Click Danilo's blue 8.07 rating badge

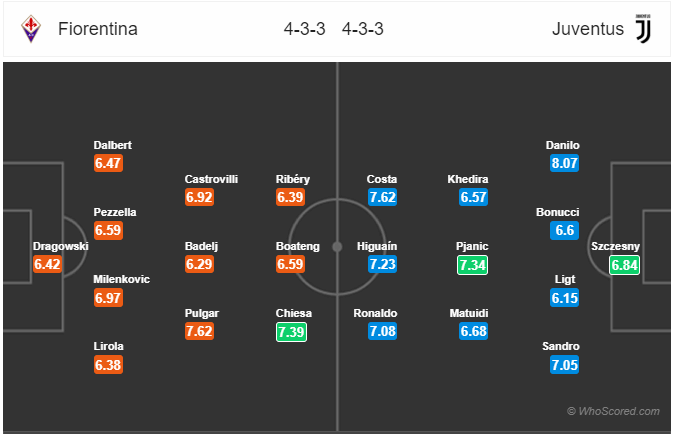(x=564, y=163)
